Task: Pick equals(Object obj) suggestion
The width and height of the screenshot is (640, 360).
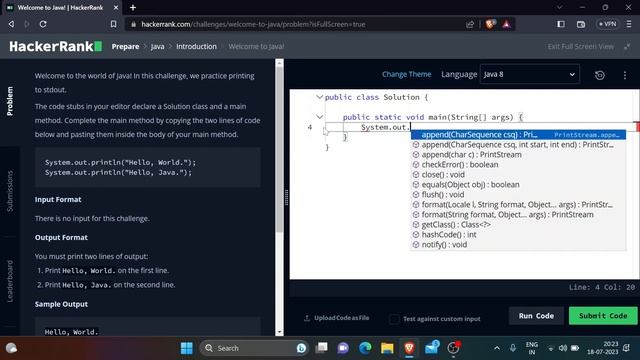Action: click(518, 184)
